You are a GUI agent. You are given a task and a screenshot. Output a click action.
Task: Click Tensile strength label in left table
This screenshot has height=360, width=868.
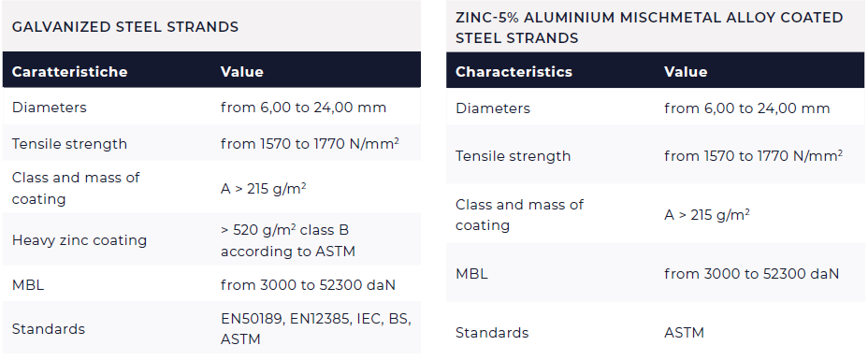click(69, 144)
